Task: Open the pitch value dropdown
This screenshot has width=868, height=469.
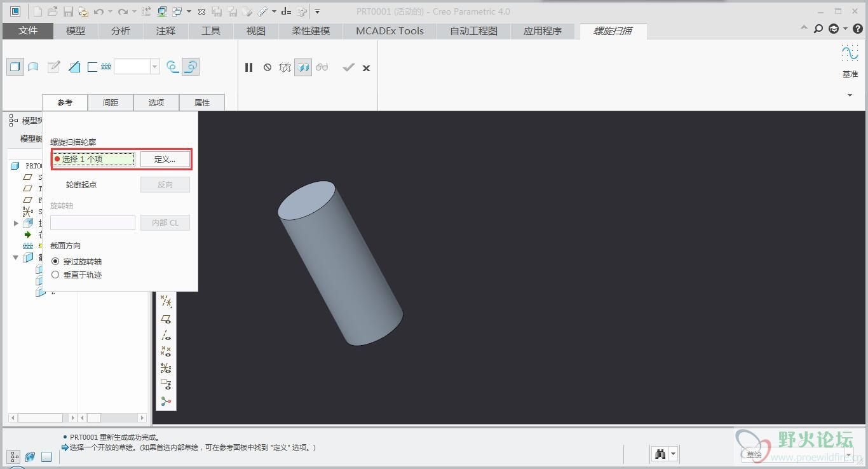Action: click(x=154, y=67)
